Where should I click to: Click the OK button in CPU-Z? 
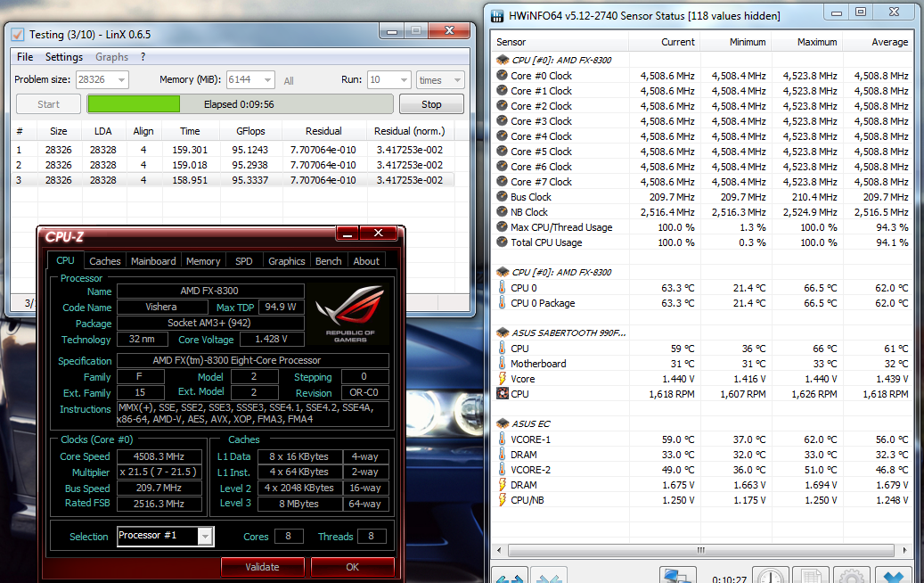coord(352,567)
